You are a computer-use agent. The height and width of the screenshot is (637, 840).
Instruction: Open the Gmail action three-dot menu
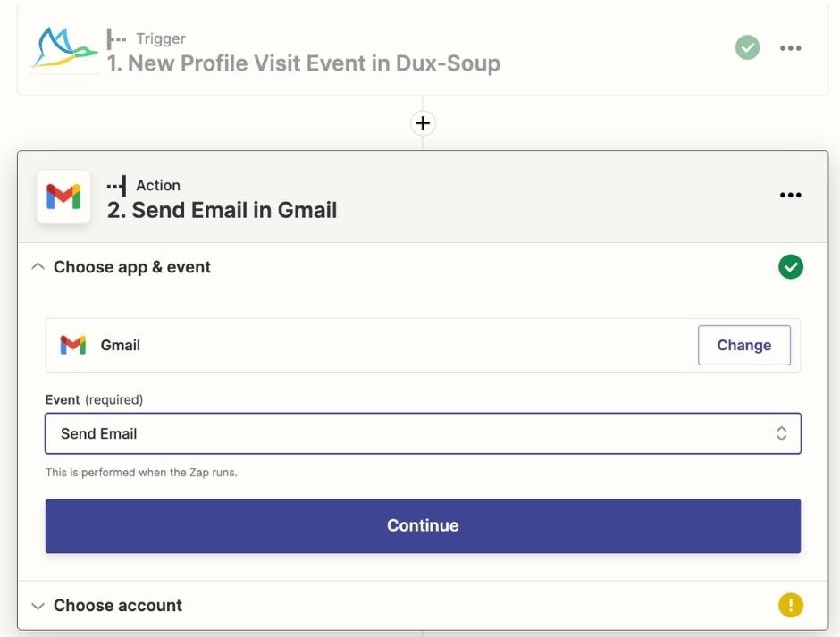[790, 195]
